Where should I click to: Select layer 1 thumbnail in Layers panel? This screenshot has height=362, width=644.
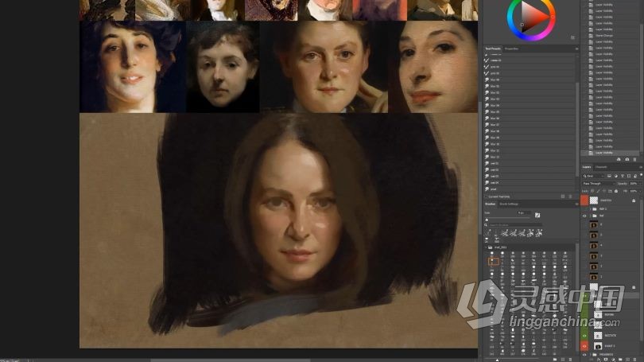coord(593,277)
